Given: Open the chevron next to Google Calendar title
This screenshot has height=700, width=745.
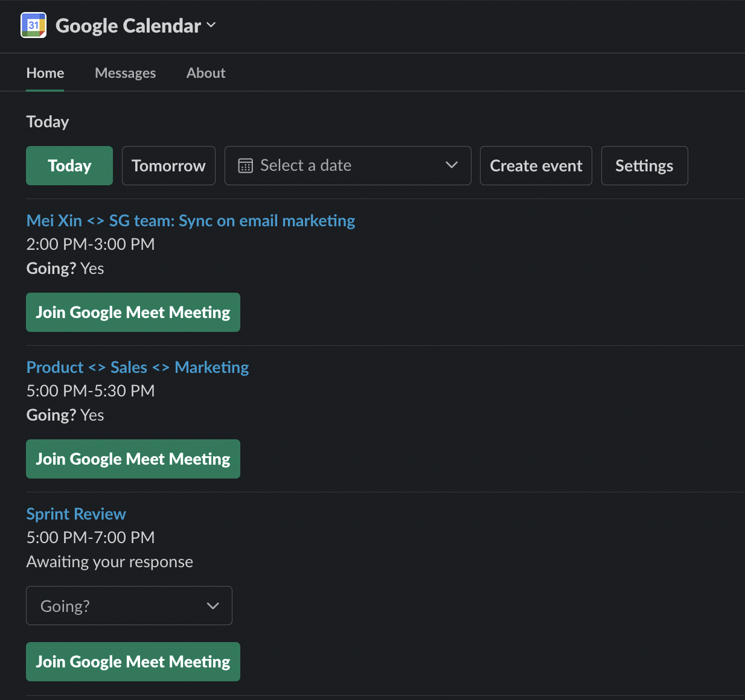Looking at the screenshot, I should pos(211,25).
